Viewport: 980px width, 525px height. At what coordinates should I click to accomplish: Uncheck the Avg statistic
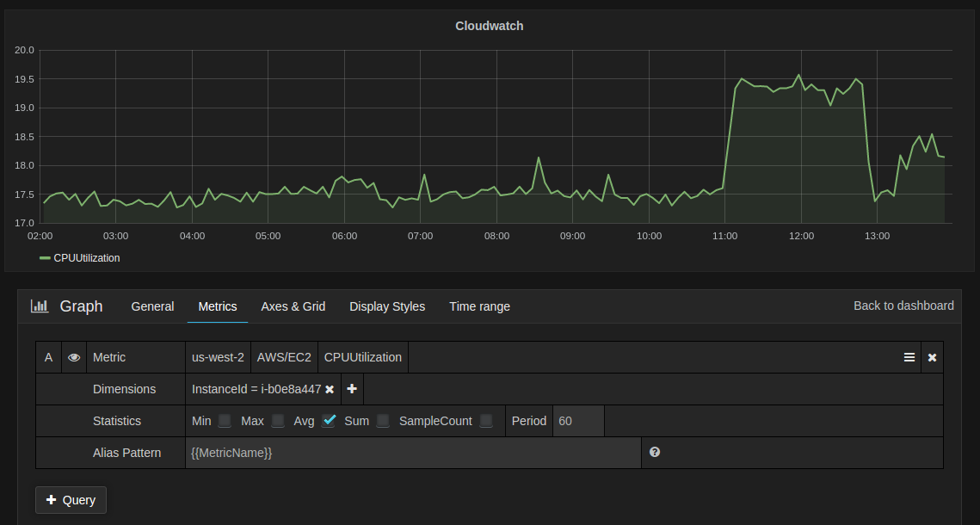tap(330, 421)
